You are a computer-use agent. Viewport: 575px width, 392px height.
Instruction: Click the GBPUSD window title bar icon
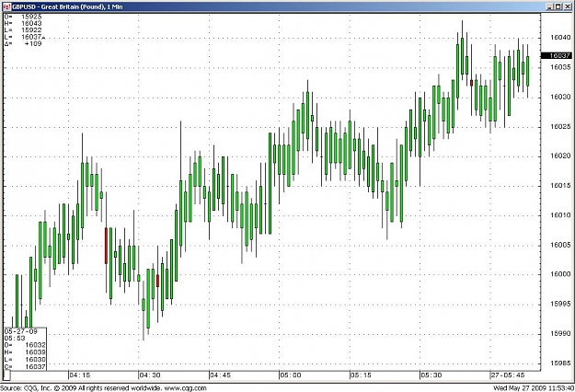click(7, 6)
